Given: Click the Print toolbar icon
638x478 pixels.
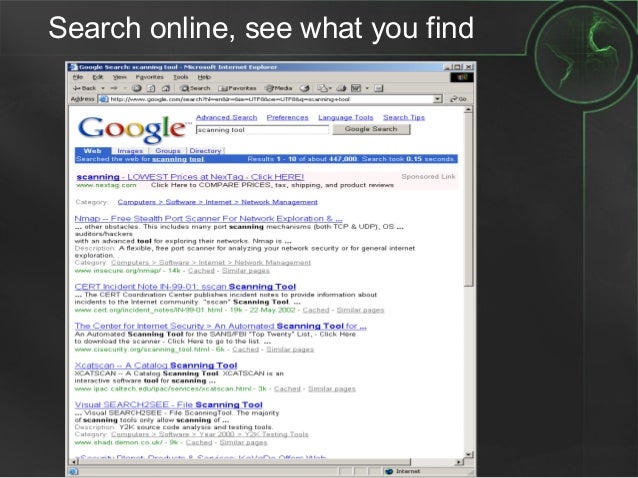Looking at the screenshot, I should click(341, 88).
